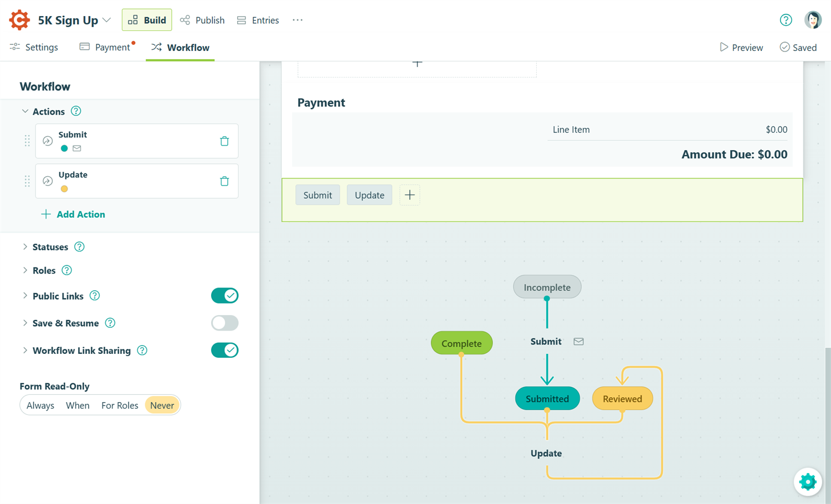Click the Saved checkmark indicator
The height and width of the screenshot is (504, 831).
click(798, 48)
